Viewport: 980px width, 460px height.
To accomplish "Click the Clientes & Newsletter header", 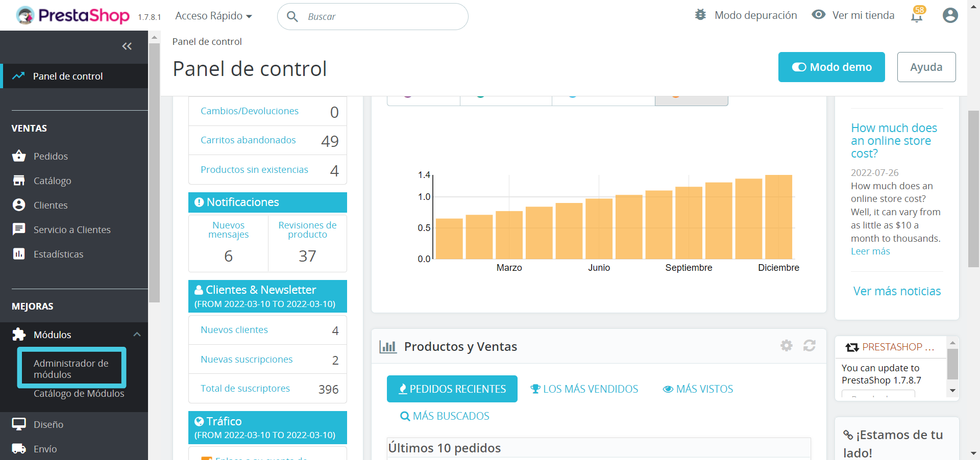I will (267, 296).
